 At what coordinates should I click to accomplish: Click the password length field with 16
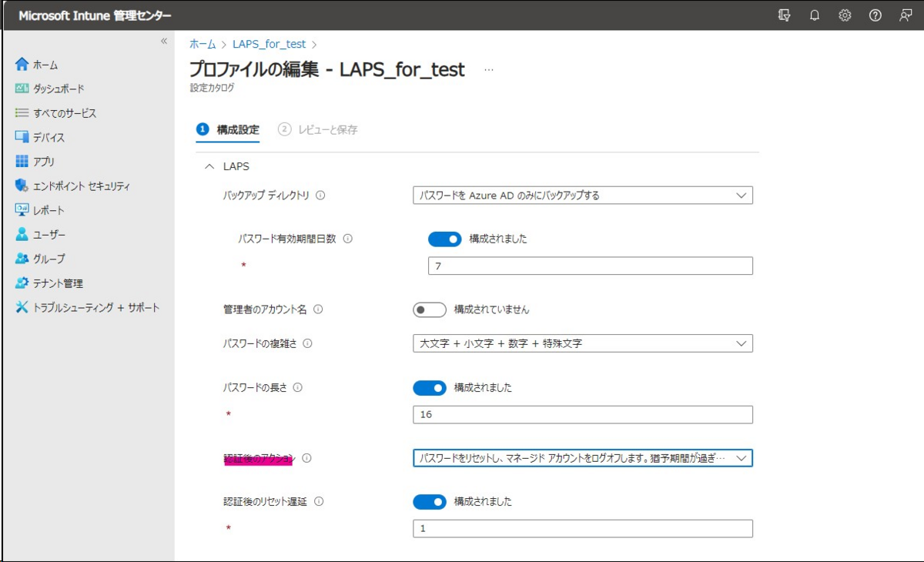(x=583, y=415)
